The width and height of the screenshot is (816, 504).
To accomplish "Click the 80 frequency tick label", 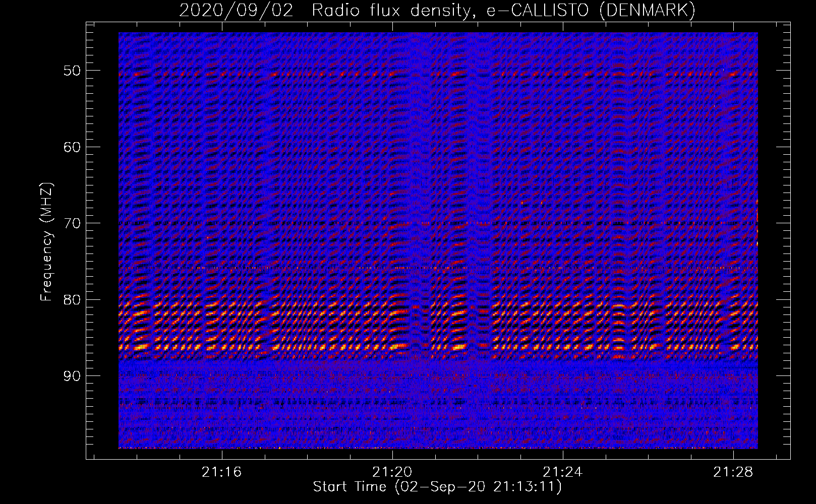I will [72, 299].
